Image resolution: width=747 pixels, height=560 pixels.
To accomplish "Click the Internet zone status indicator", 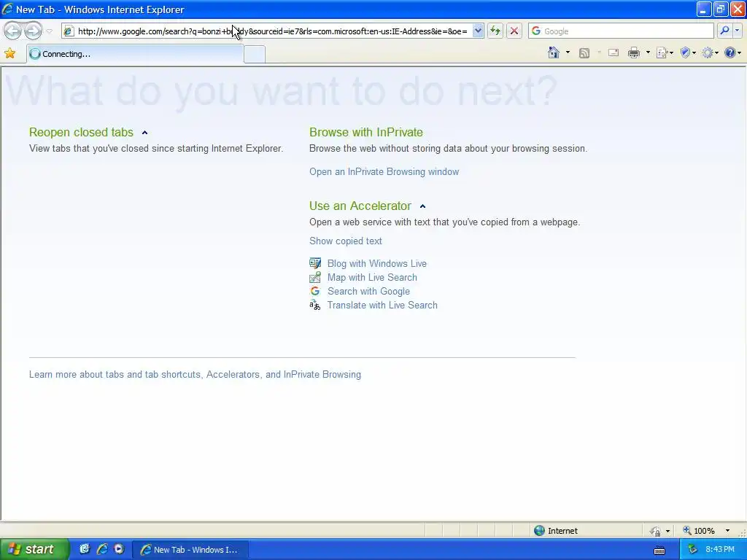I will click(x=555, y=531).
